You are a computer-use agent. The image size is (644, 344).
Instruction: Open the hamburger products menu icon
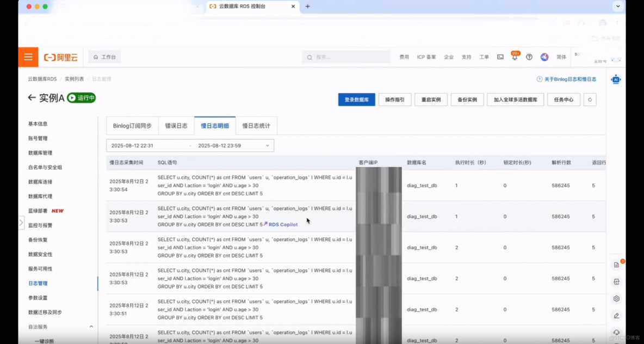(28, 57)
